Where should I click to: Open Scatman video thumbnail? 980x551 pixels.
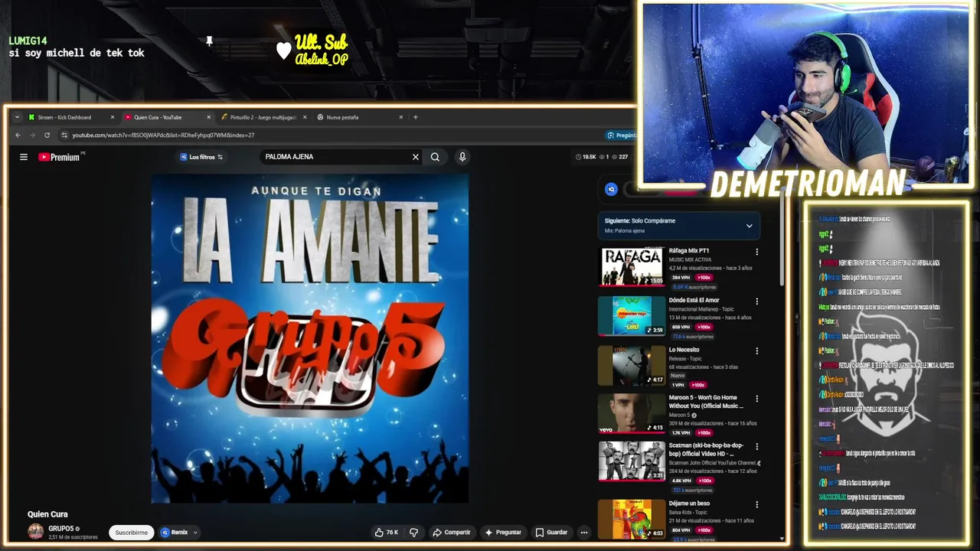[632, 461]
